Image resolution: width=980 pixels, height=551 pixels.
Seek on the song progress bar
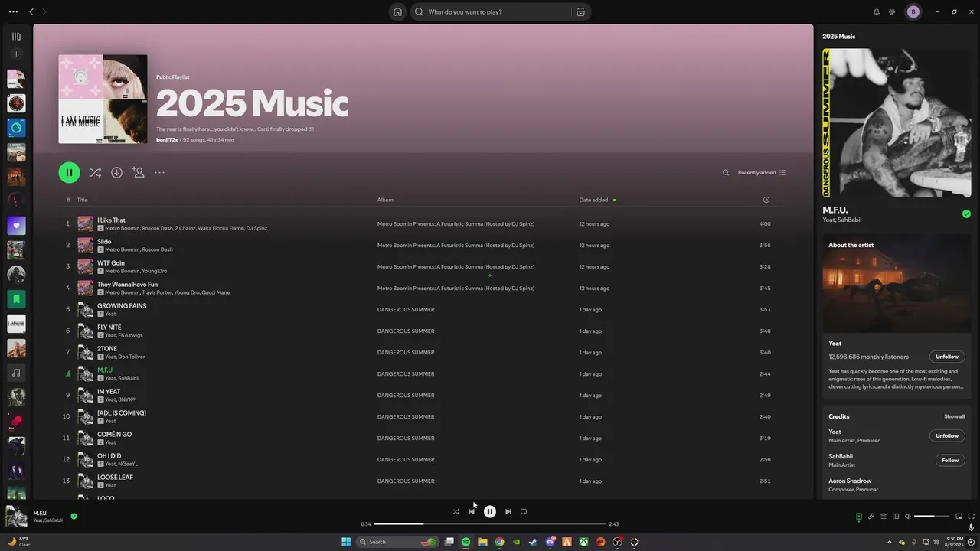[490, 524]
